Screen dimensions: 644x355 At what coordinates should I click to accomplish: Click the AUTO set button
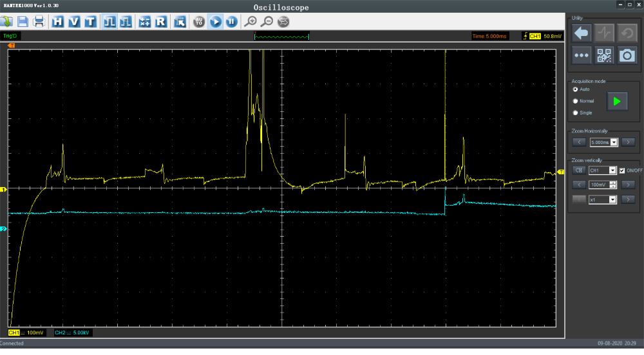(199, 22)
